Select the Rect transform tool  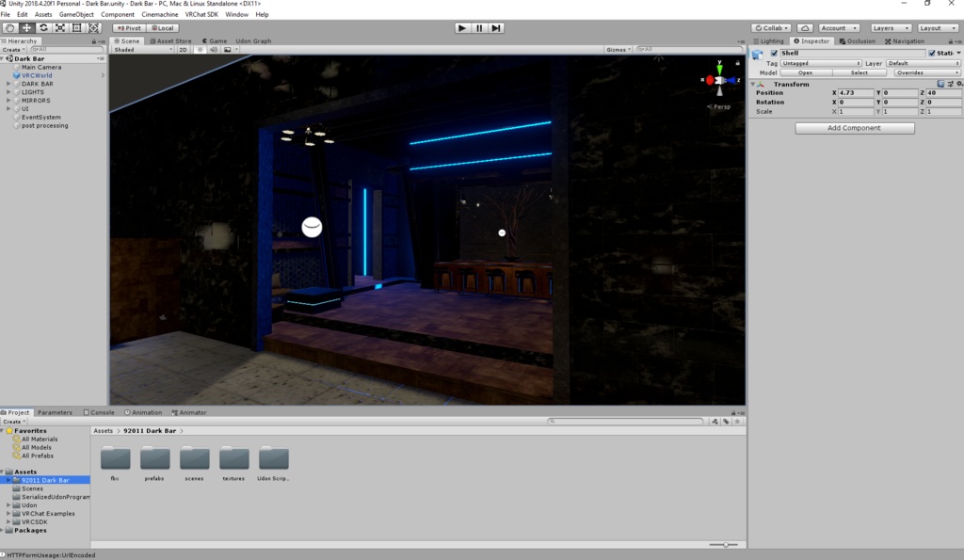[x=76, y=28]
